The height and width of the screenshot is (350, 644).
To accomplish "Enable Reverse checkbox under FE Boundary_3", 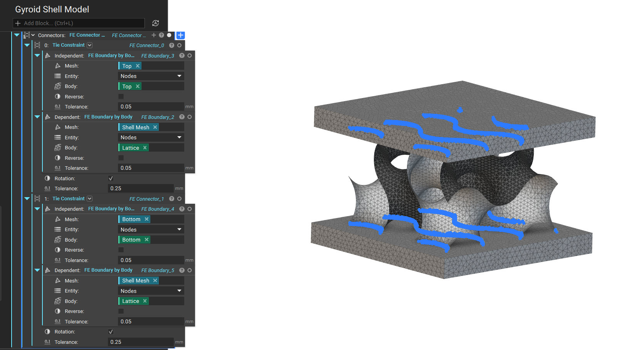I will pyautogui.click(x=121, y=96).
